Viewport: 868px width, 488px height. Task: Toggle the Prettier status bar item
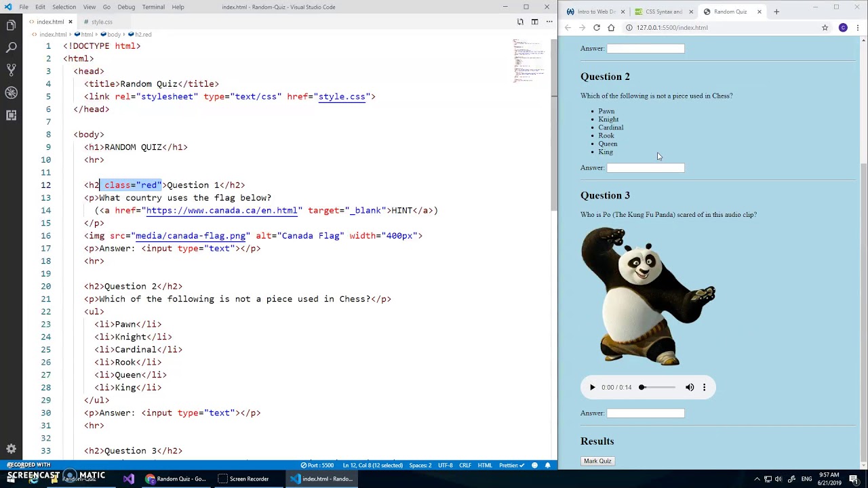511,466
